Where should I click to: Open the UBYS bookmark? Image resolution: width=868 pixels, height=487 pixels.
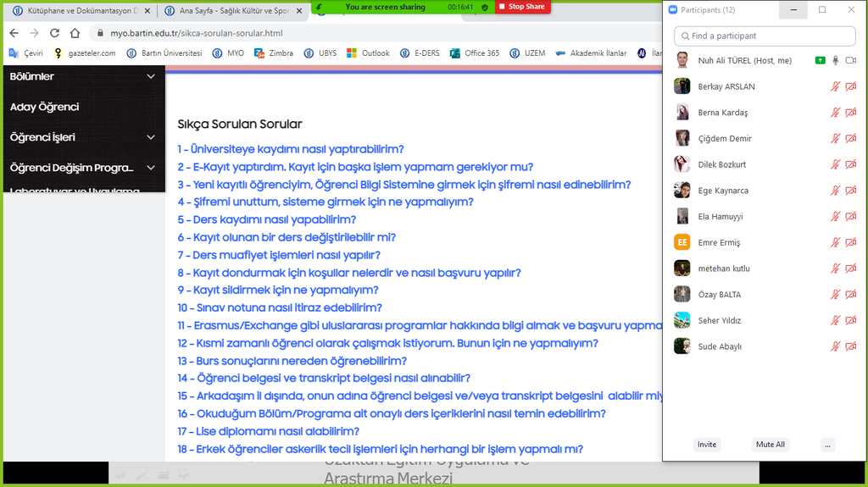click(320, 53)
